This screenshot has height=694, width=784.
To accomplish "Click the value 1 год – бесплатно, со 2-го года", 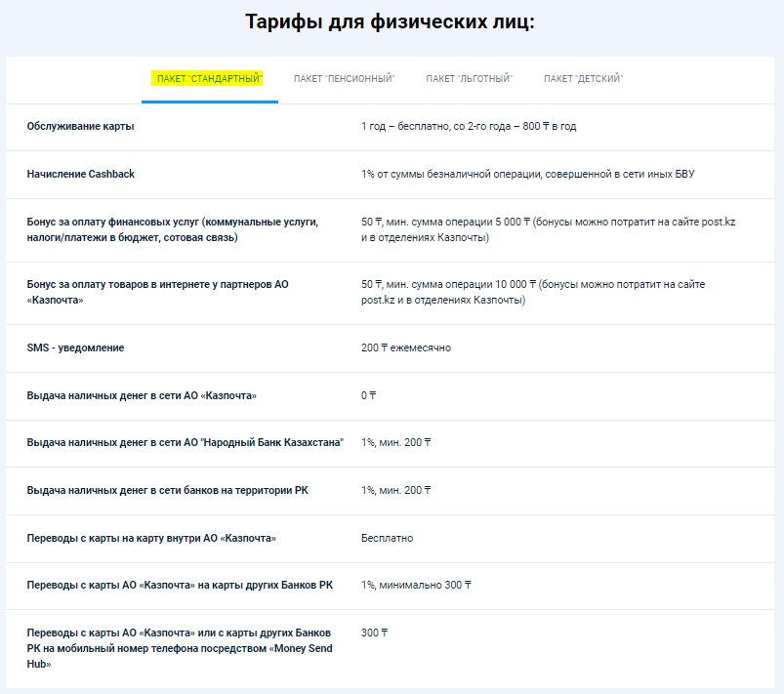I will [469, 126].
